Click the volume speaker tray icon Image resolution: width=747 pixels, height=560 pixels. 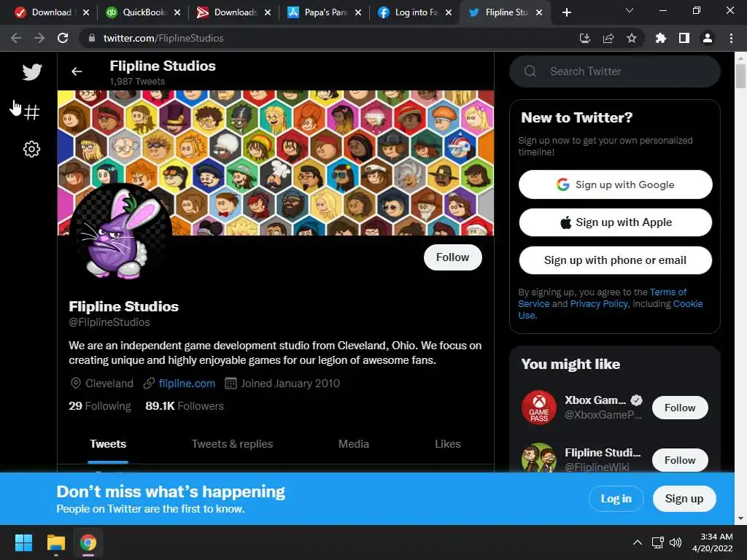[675, 542]
